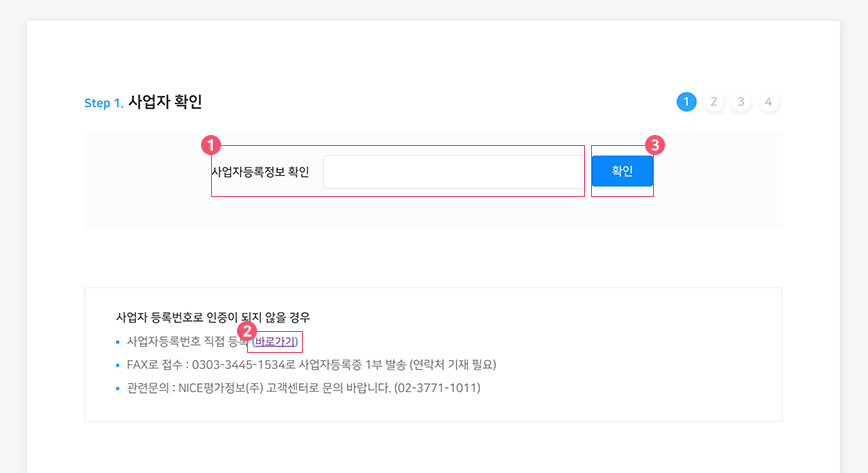The height and width of the screenshot is (473, 868).
Task: Open the 바로가기 link
Action: [275, 342]
